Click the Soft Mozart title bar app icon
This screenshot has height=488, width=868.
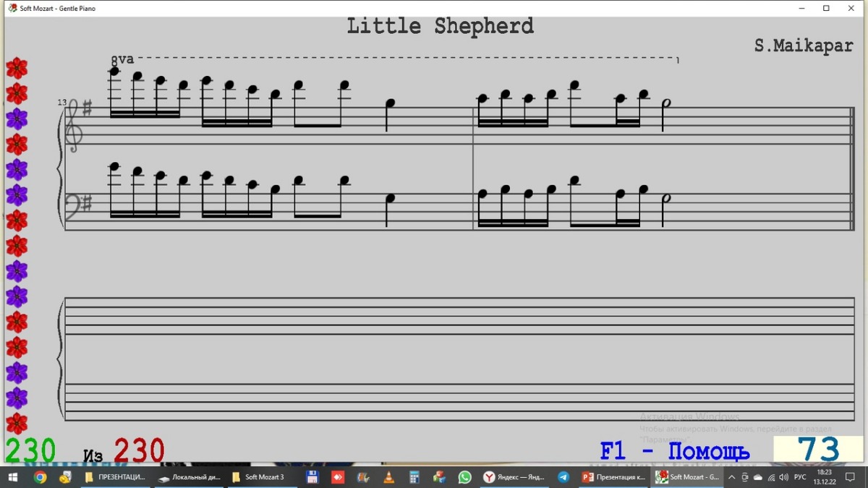[x=12, y=8]
